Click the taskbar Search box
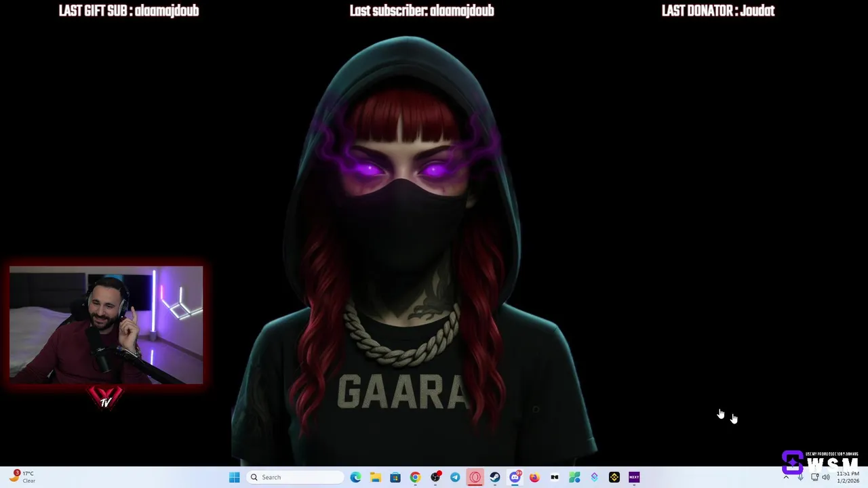 tap(296, 477)
